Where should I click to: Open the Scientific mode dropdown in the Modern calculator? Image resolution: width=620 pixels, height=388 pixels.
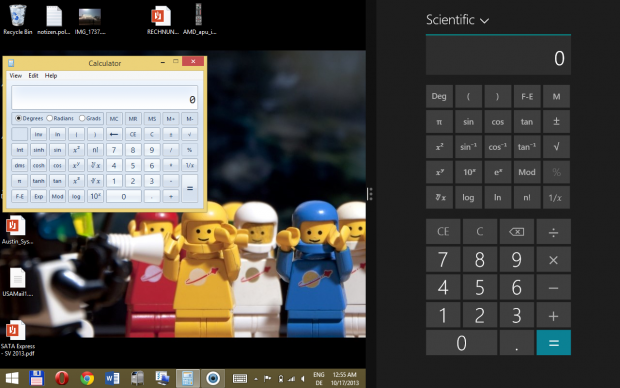[x=457, y=20]
